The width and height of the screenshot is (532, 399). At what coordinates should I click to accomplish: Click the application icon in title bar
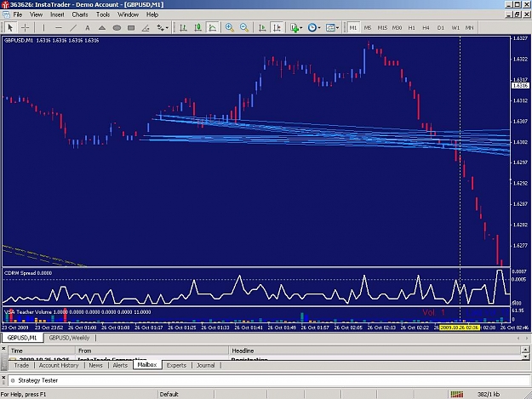(x=4, y=4)
